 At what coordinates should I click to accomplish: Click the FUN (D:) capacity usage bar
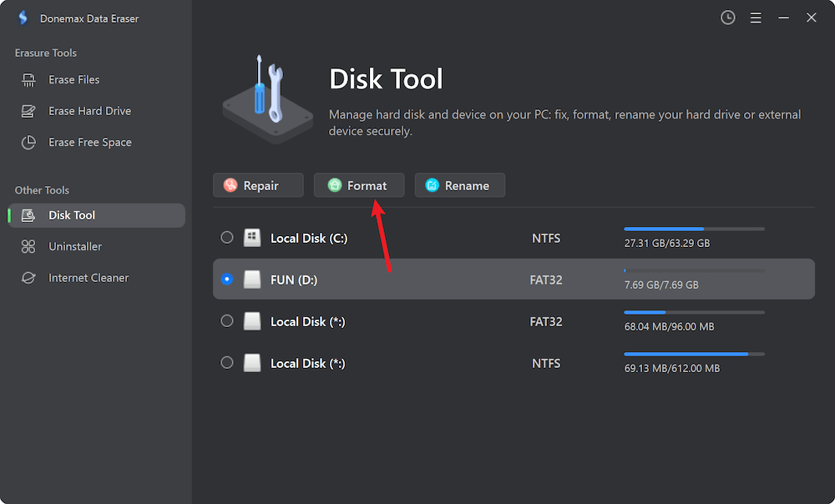tap(693, 270)
